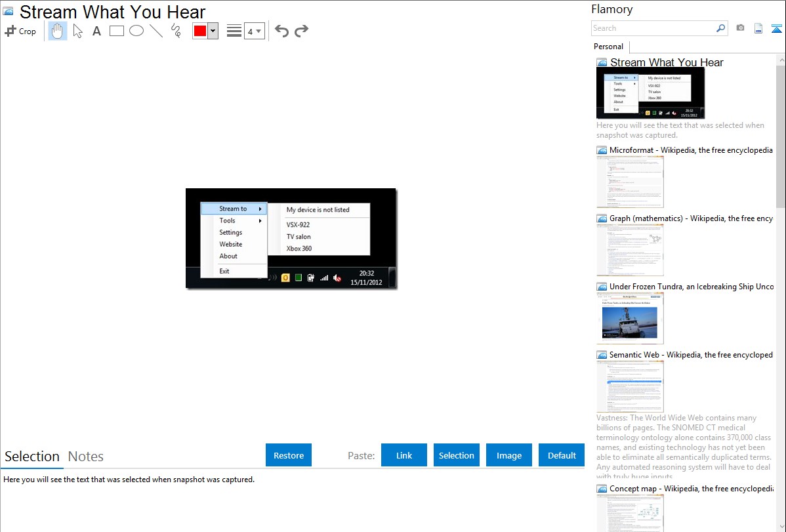Click the sidebar scrollbar up arrow

click(781, 60)
